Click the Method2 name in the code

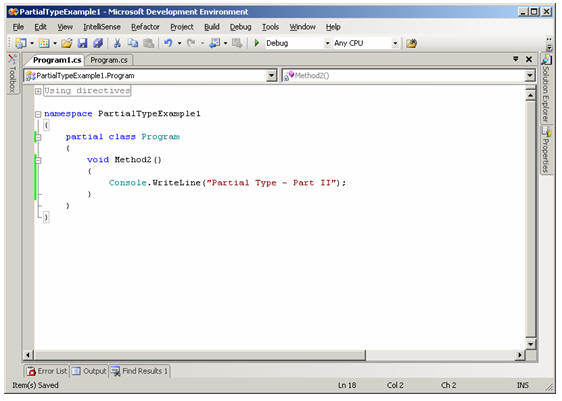click(x=133, y=160)
